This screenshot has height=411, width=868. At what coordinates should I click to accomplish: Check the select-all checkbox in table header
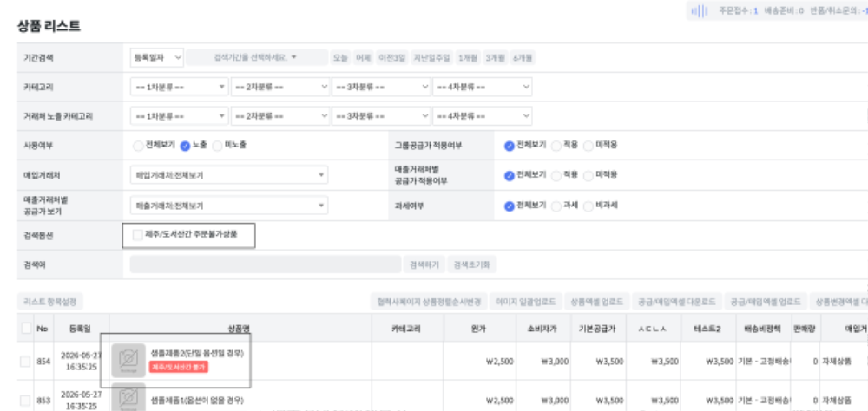tap(26, 328)
